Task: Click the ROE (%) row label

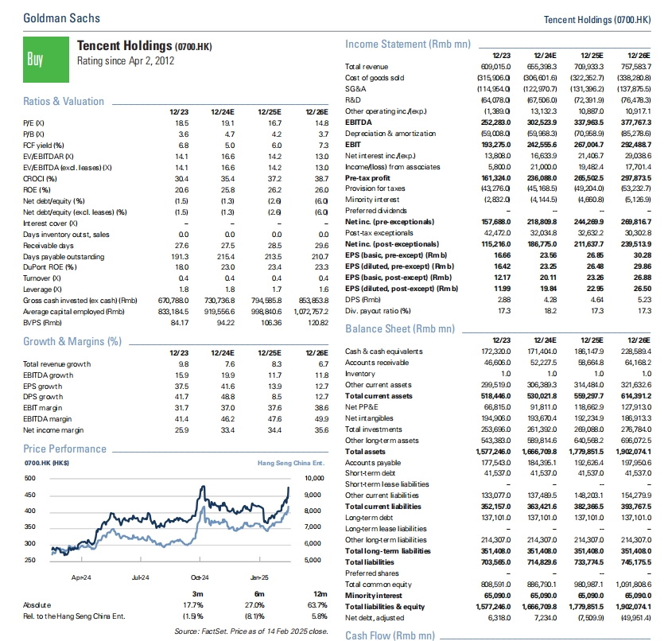Action: tap(37, 190)
